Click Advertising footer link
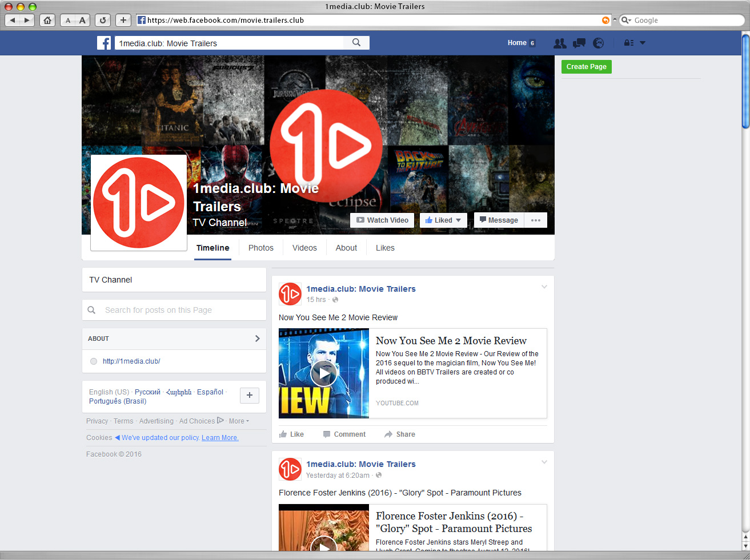 pos(157,421)
